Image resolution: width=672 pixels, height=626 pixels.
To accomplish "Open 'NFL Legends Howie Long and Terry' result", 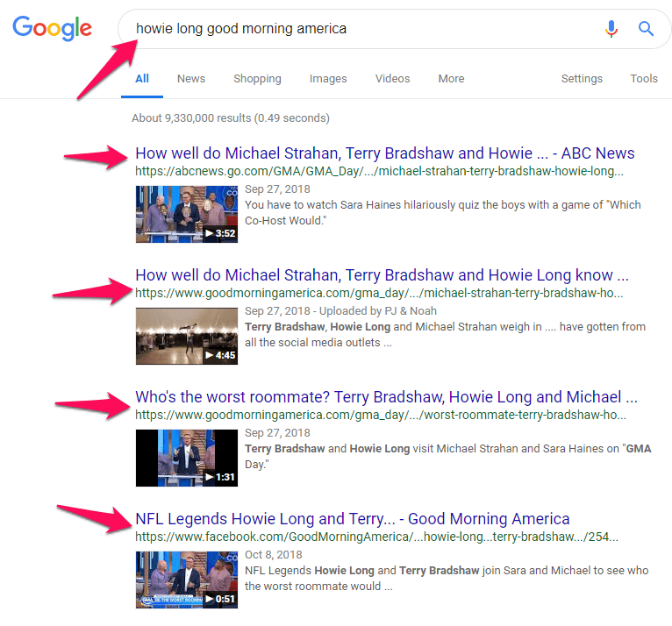I will pyautogui.click(x=353, y=519).
